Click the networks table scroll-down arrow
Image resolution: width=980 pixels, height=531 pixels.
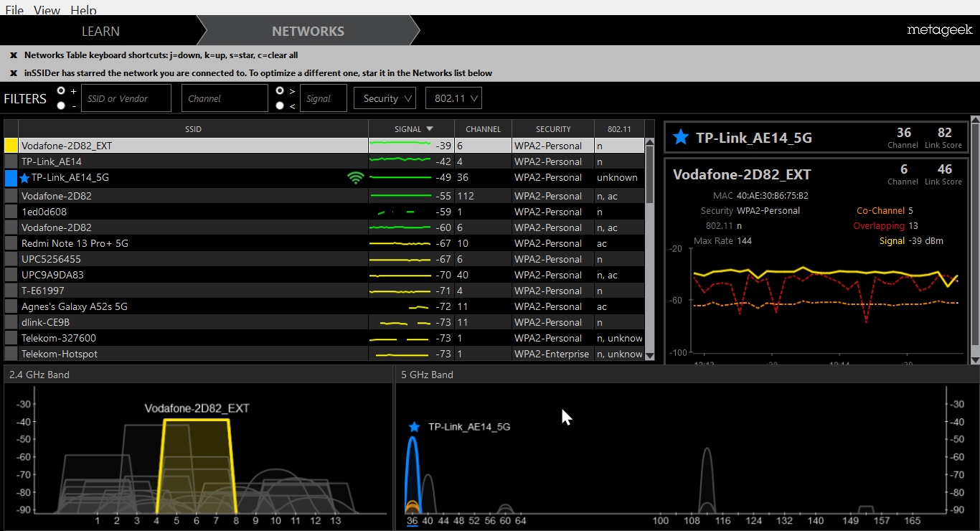coord(650,355)
